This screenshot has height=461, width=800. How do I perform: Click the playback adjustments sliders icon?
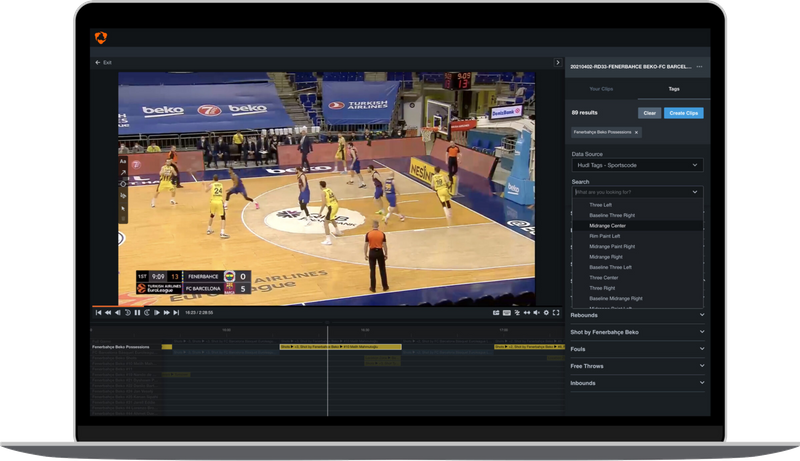(x=517, y=313)
